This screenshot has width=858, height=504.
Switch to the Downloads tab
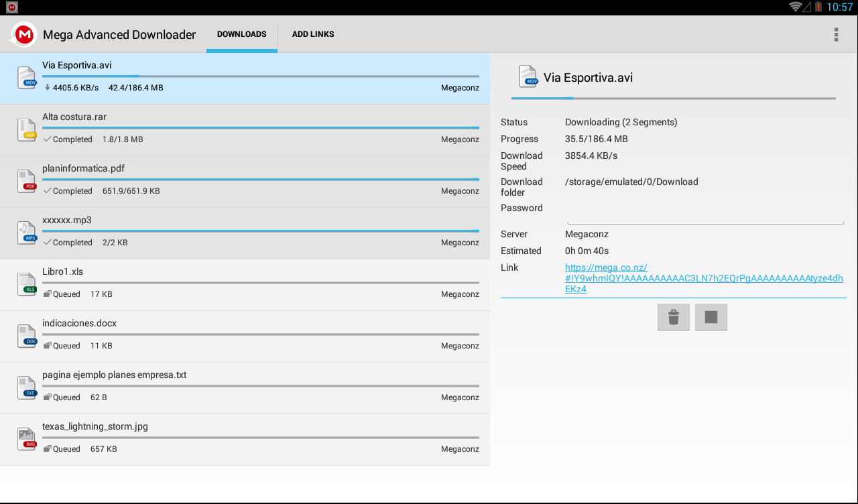coord(242,34)
